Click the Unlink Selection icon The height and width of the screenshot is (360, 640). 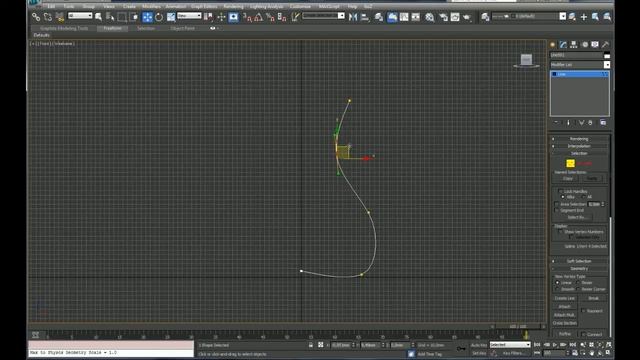[x=48, y=17]
